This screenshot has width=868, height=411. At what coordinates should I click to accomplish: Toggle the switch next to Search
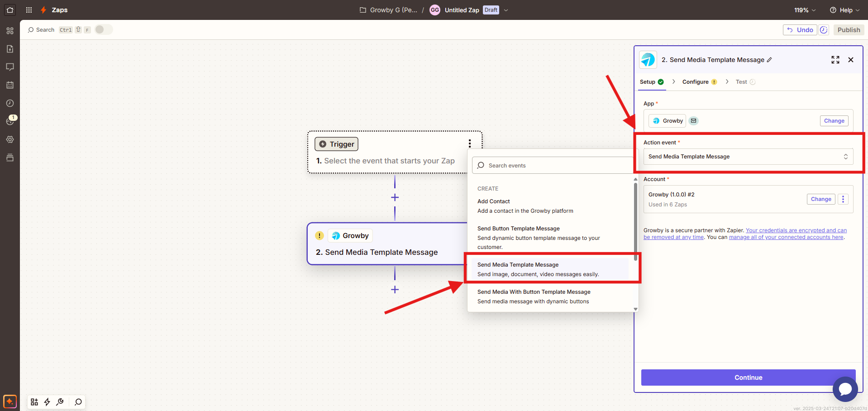tap(104, 29)
